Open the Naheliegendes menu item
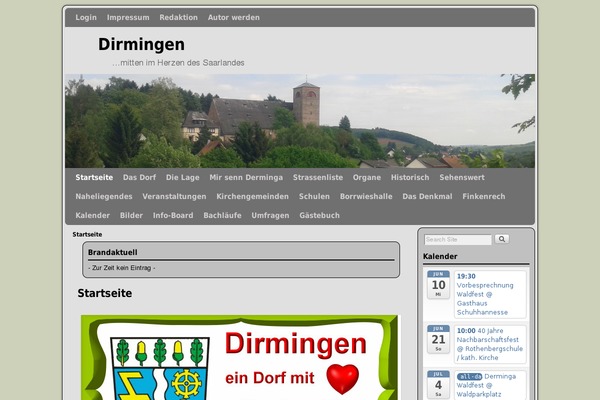Viewport: 600px width, 400px height. click(x=104, y=196)
